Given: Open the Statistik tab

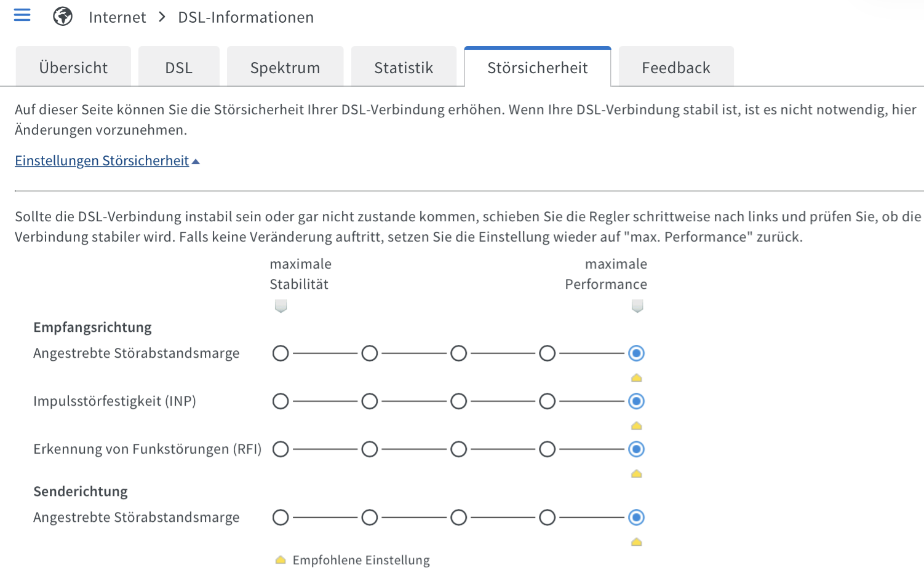Looking at the screenshot, I should click(404, 67).
